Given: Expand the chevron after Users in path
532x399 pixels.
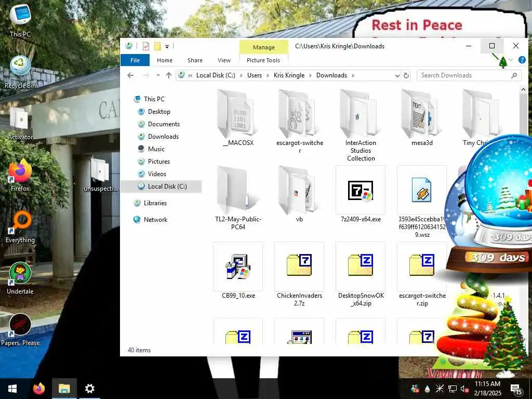Looking at the screenshot, I should [x=268, y=75].
